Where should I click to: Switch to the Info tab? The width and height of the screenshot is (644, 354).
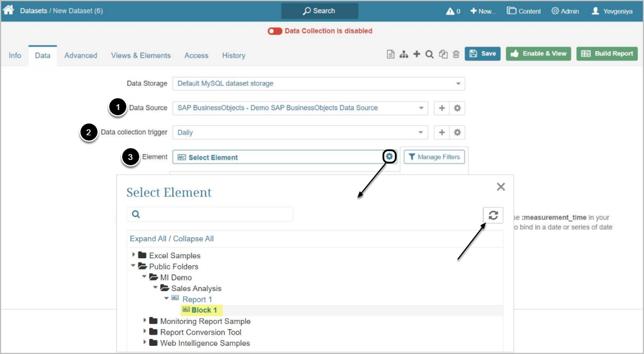(15, 55)
